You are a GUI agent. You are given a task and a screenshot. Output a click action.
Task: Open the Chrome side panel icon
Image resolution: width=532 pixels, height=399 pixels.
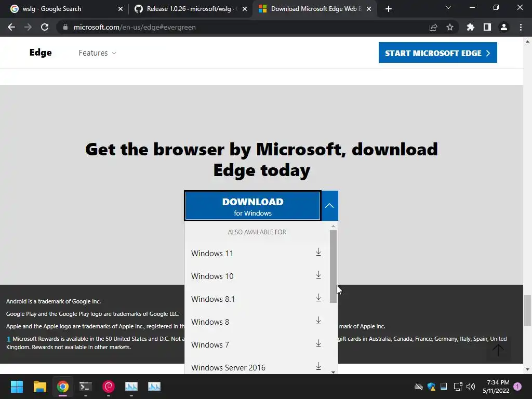[x=487, y=27]
